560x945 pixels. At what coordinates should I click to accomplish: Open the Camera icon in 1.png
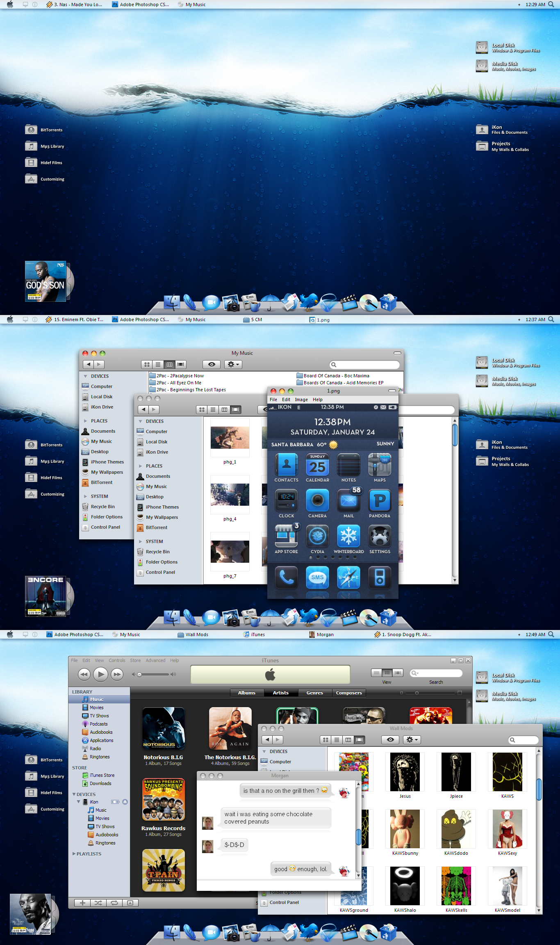[x=317, y=500]
